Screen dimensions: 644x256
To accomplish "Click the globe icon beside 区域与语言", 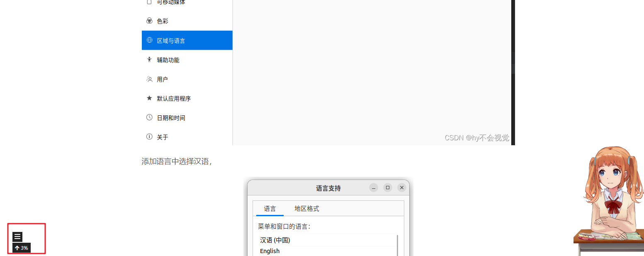I will click(x=150, y=40).
